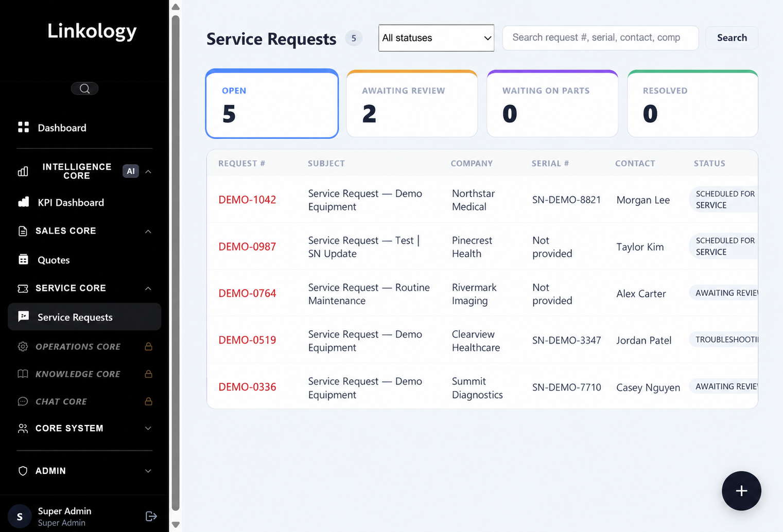Open the Dashboard menu item
Image resolution: width=783 pixels, height=532 pixels.
tap(84, 128)
